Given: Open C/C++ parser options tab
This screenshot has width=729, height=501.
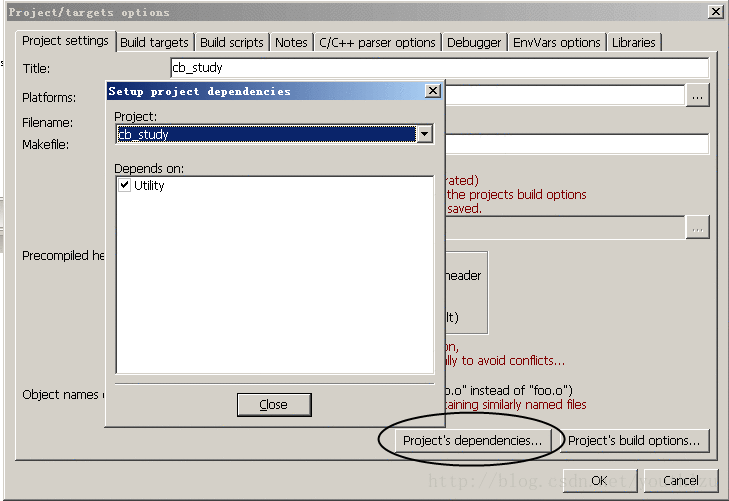Looking at the screenshot, I should coord(377,42).
